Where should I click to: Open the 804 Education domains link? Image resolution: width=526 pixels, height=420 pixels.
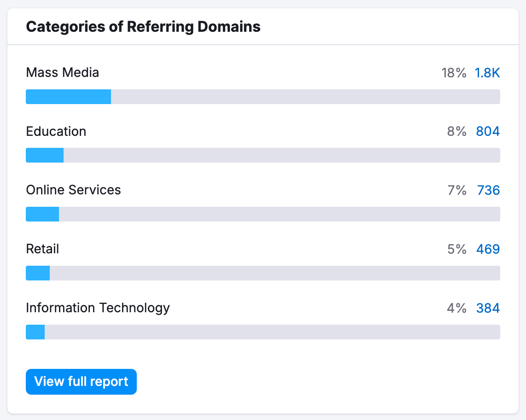click(x=488, y=131)
